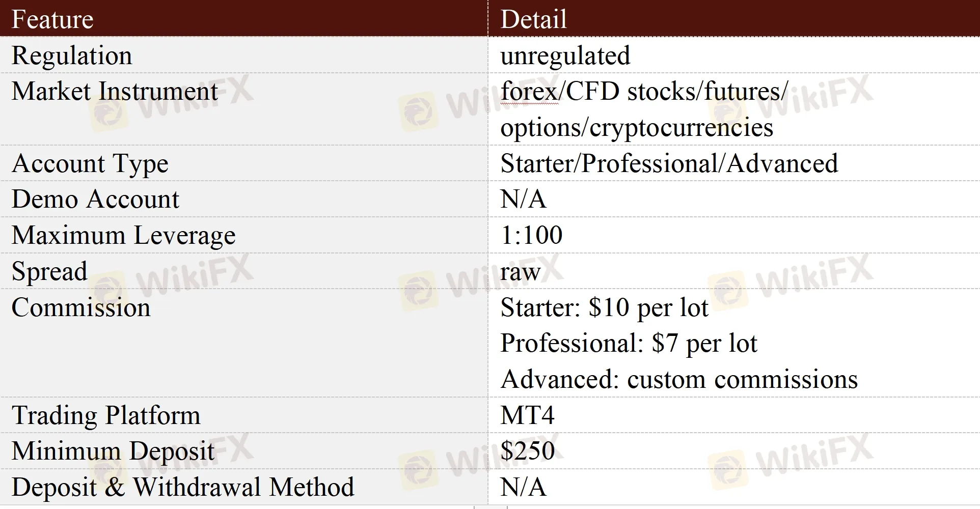Click the "Demo Account" label cell
Image resolution: width=980 pixels, height=509 pixels.
click(x=95, y=199)
